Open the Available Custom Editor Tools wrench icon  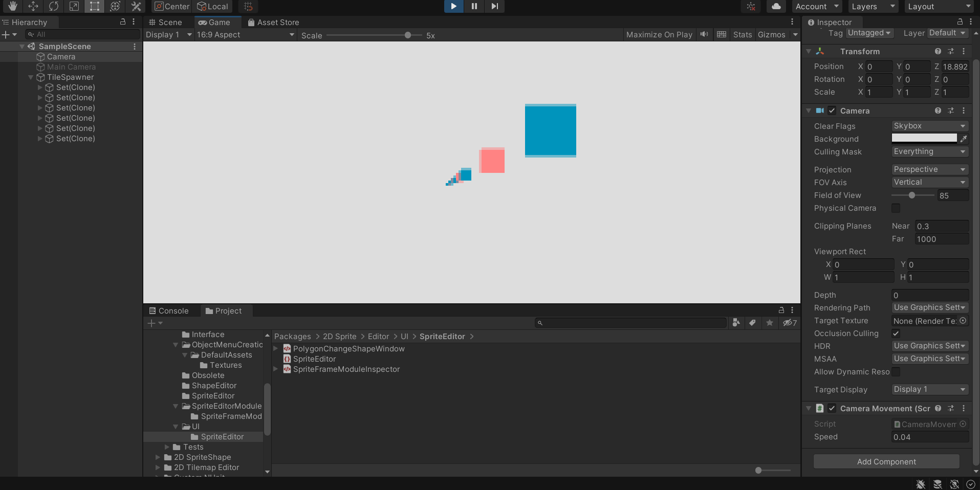coord(136,7)
